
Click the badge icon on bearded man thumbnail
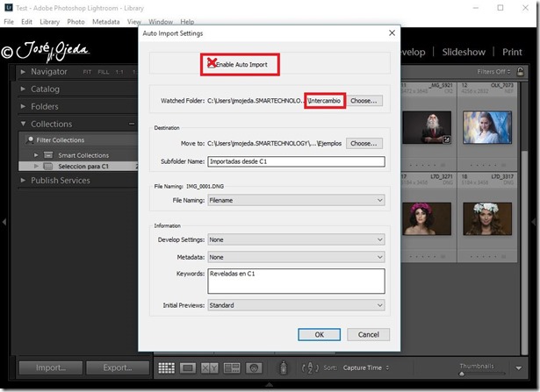pyautogui.click(x=446, y=139)
